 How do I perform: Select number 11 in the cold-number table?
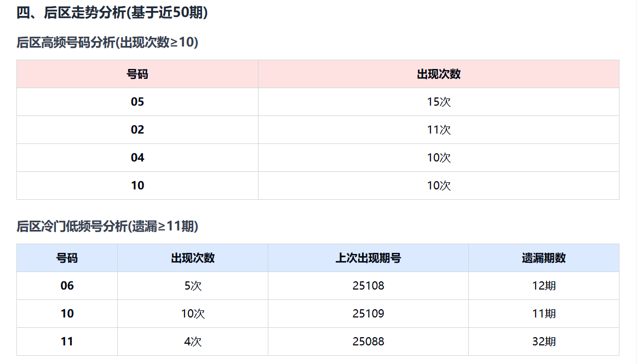coord(67,342)
